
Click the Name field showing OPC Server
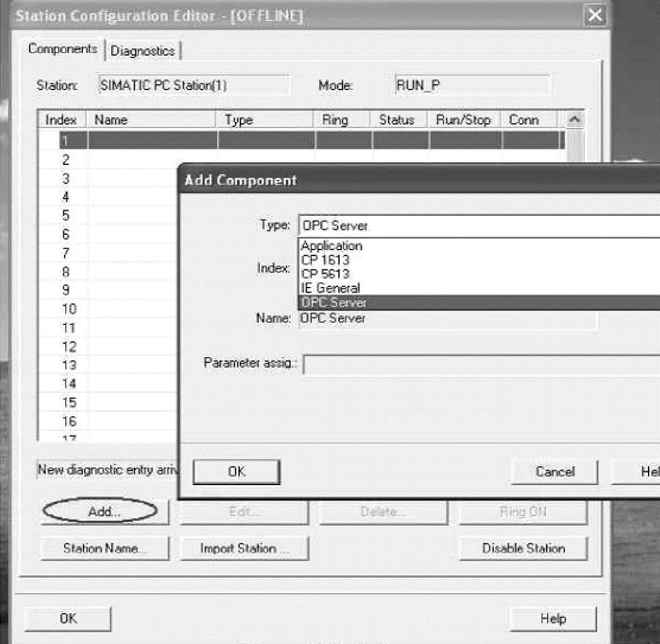447,318
